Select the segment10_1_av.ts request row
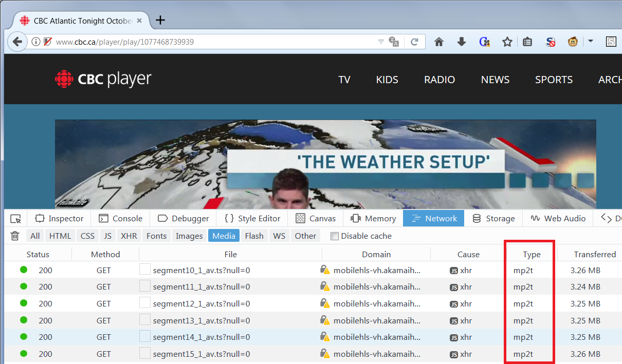This screenshot has width=622, height=364. [x=314, y=270]
